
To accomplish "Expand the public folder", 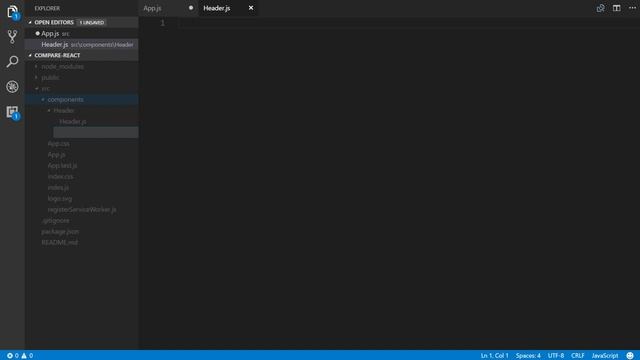I will (x=82, y=77).
